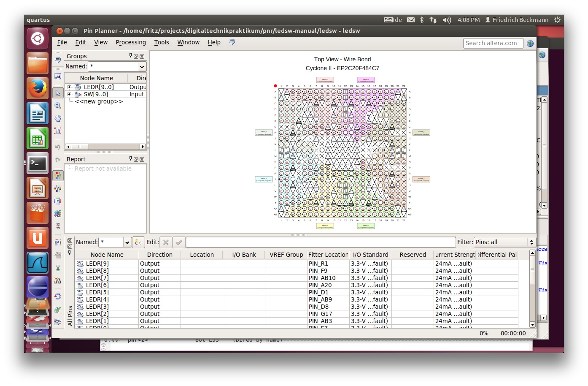Activate the Zoom tool magnifier
The image size is (588, 386).
pos(58,106)
